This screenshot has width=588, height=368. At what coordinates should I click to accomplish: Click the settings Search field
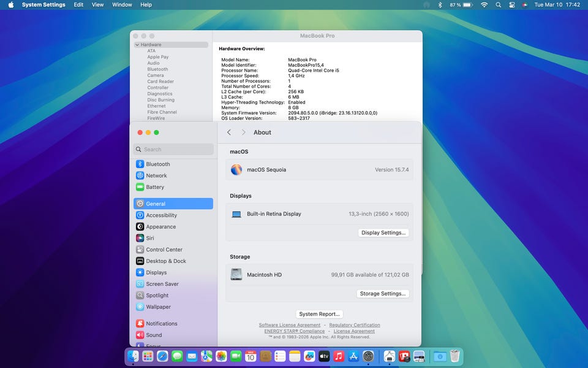173,149
